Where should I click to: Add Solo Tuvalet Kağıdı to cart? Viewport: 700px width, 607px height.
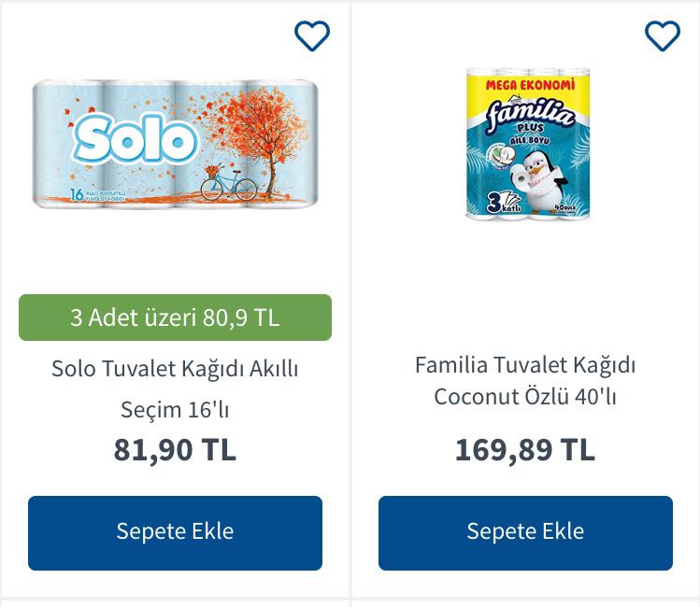pyautogui.click(x=175, y=532)
